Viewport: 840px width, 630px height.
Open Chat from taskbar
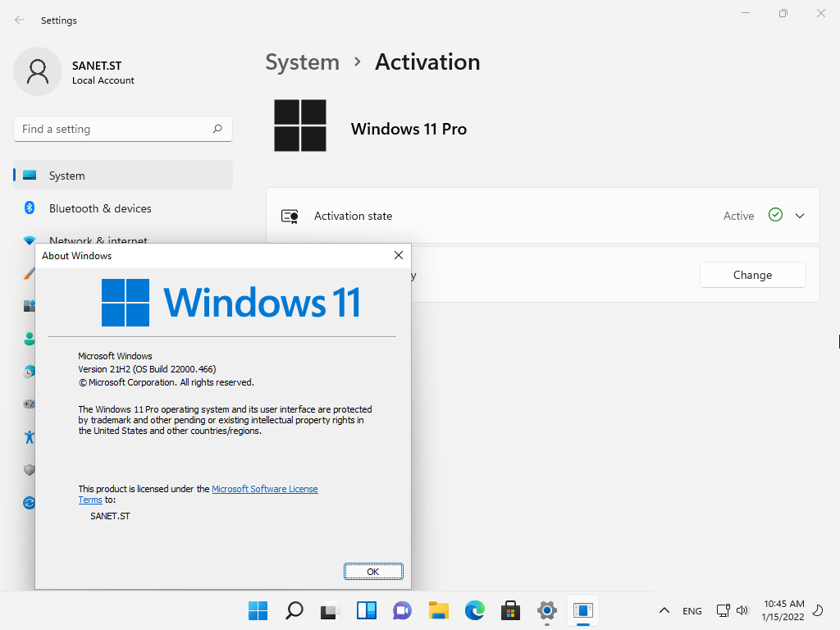[402, 610]
